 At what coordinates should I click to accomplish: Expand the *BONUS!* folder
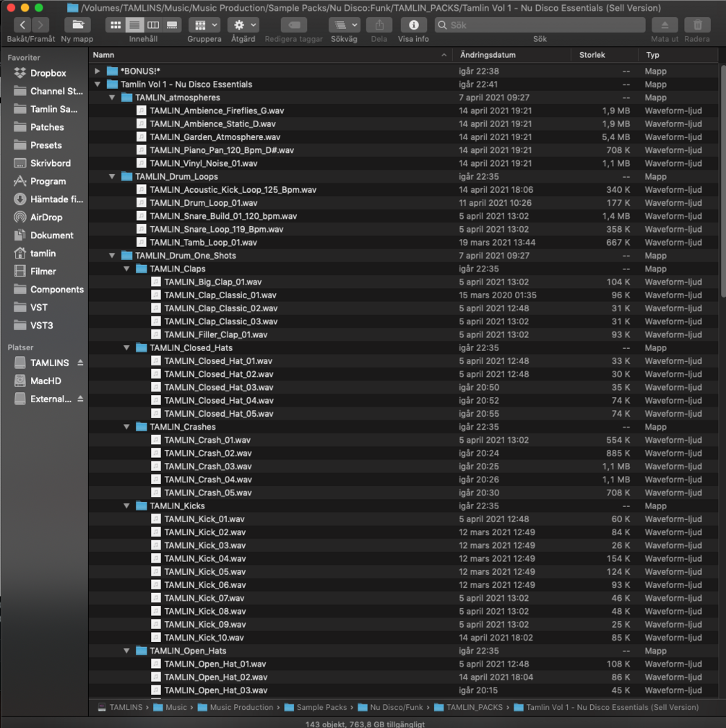(97, 71)
